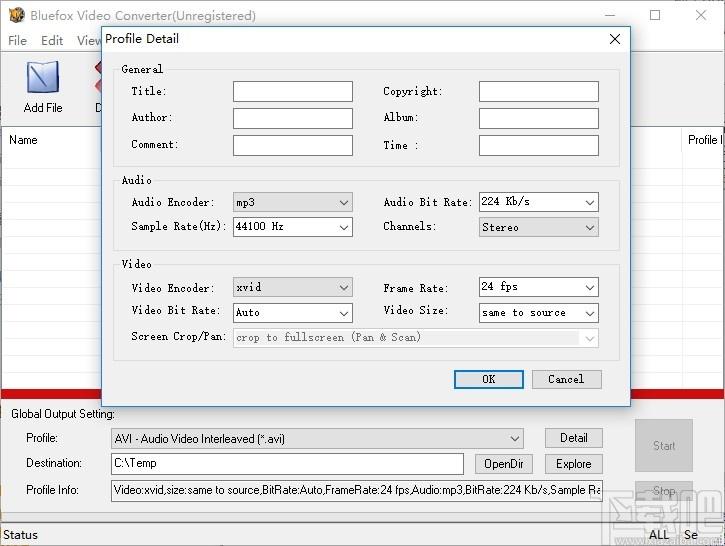Click the Detail button
Screen dimensions: 725x546
tap(574, 438)
